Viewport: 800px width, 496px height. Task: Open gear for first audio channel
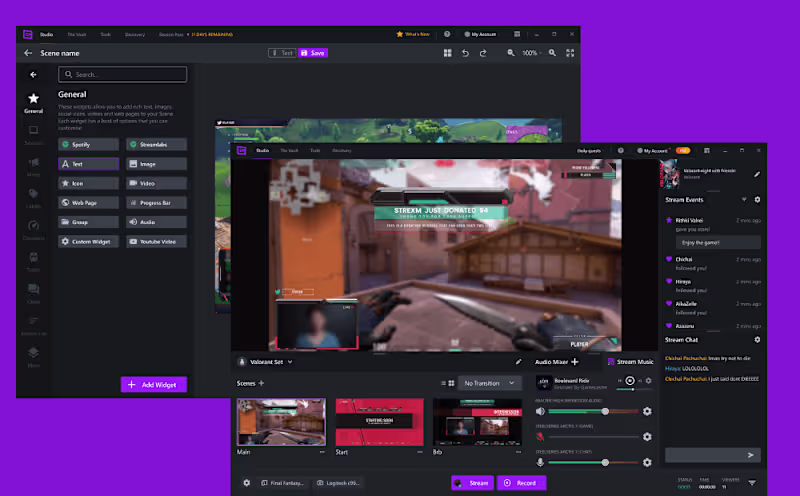coord(647,411)
